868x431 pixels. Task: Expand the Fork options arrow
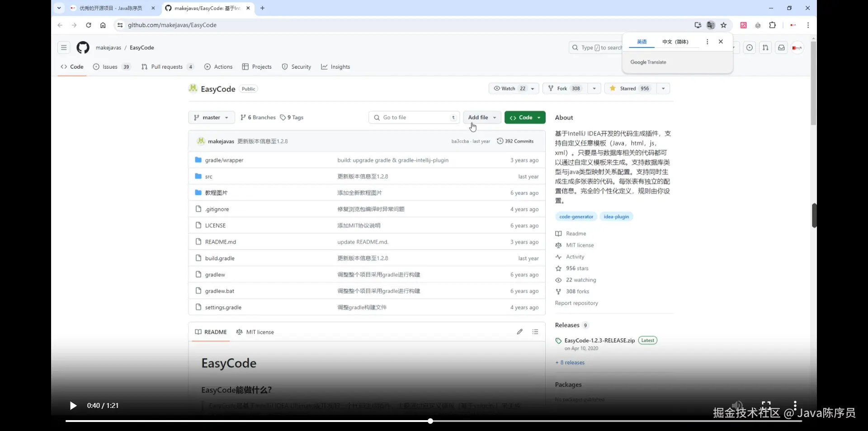[594, 89]
